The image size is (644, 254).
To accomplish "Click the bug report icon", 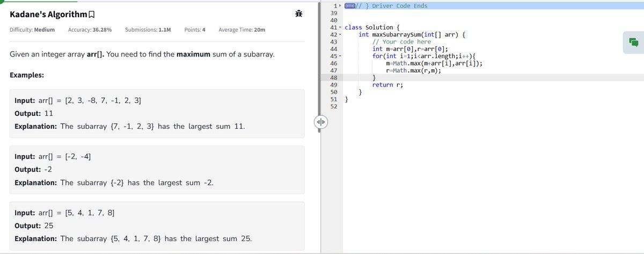I will pos(298,14).
